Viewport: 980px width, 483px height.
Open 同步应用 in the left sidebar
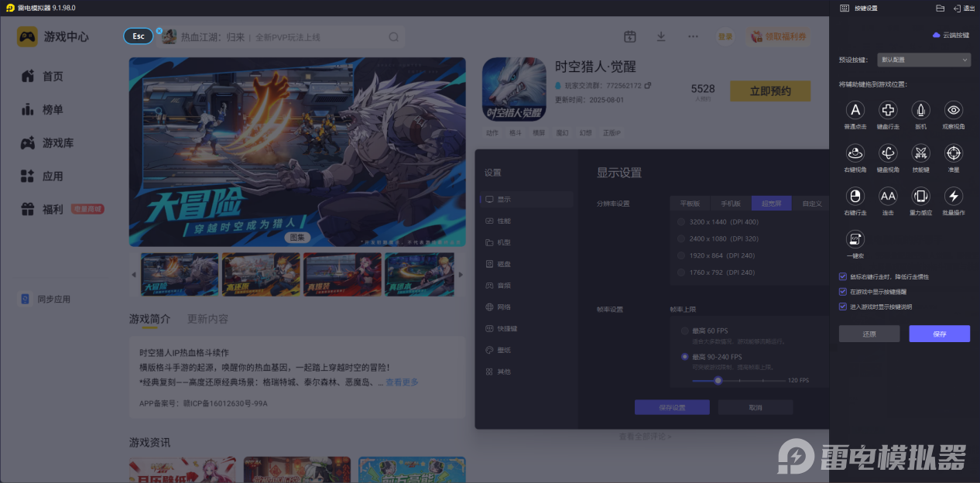click(46, 299)
